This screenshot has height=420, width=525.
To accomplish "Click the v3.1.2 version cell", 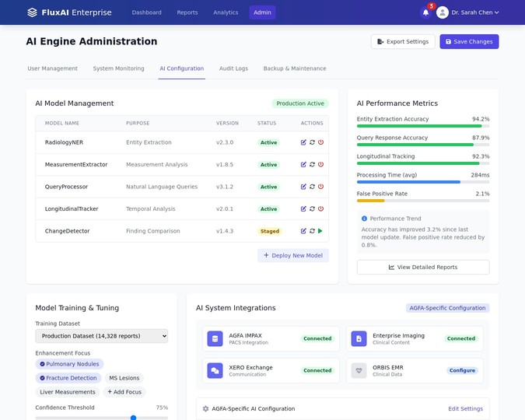I will pyautogui.click(x=225, y=187).
